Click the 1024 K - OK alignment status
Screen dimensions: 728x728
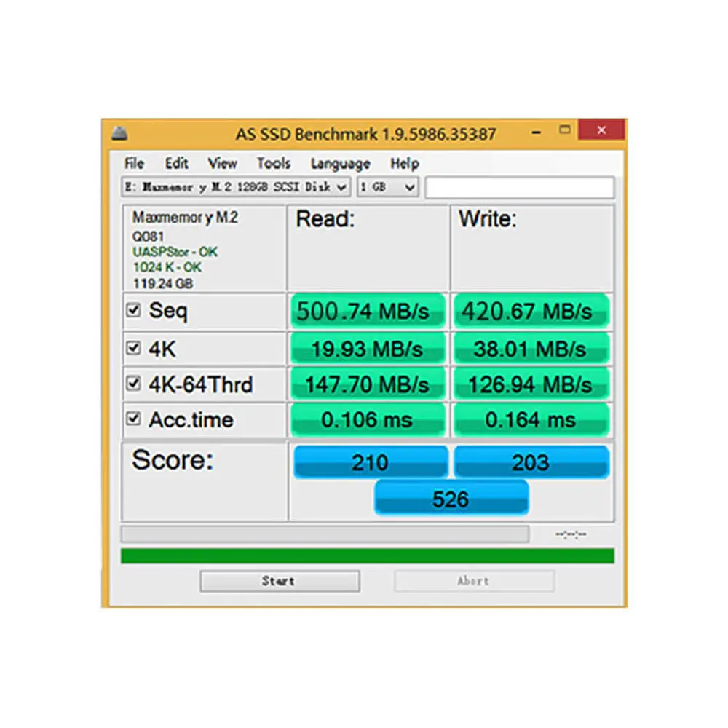167,267
